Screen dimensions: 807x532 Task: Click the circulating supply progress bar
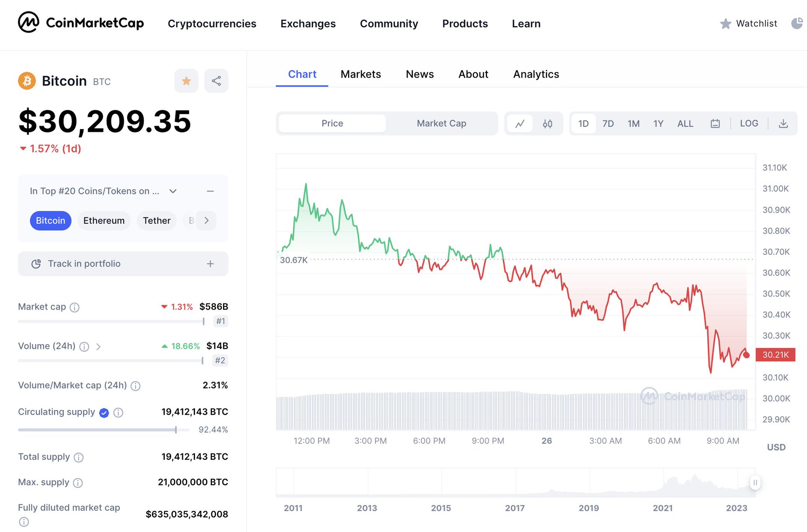tap(104, 430)
